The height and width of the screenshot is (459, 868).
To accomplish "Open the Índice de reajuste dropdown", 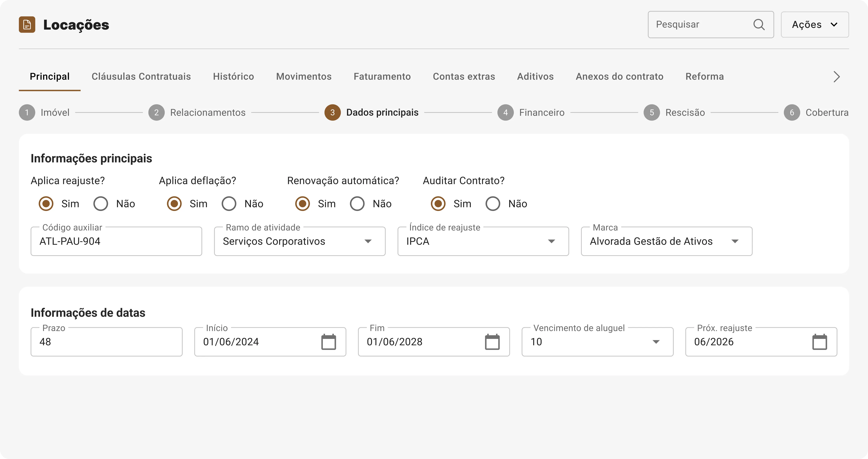I will (x=483, y=241).
